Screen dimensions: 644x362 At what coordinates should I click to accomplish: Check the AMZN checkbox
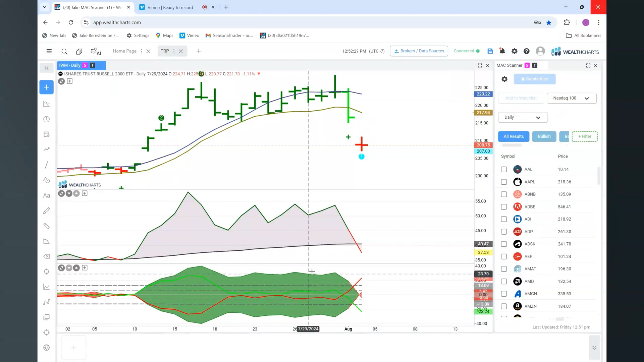pyautogui.click(x=504, y=306)
